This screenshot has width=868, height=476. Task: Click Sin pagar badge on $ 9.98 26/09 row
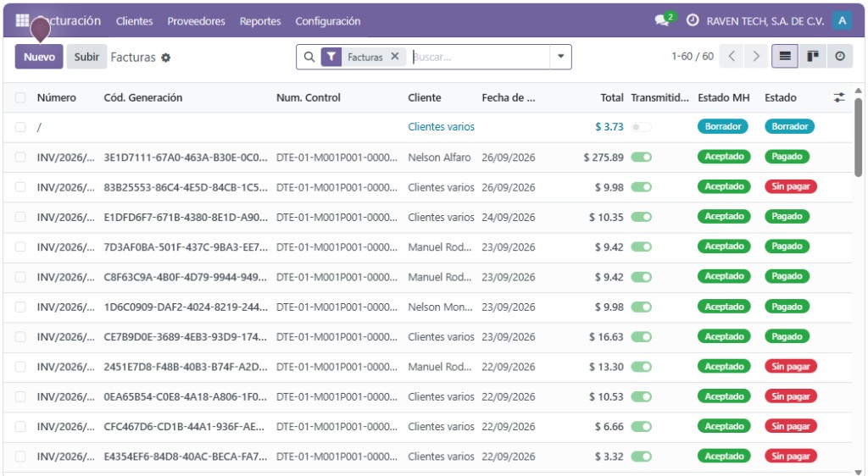click(x=791, y=186)
